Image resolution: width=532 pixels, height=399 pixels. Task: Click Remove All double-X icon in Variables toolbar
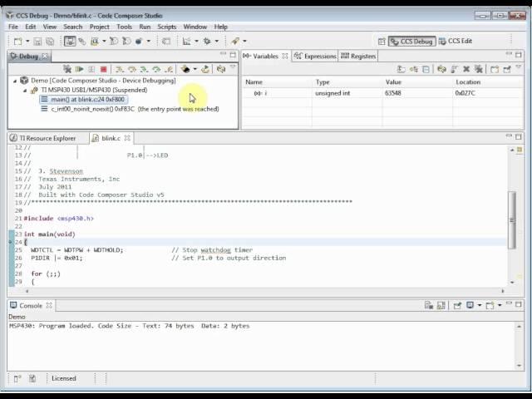click(479, 69)
